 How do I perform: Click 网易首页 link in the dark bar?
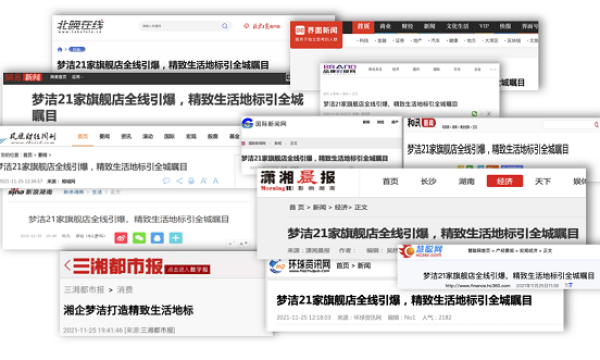click(x=58, y=77)
